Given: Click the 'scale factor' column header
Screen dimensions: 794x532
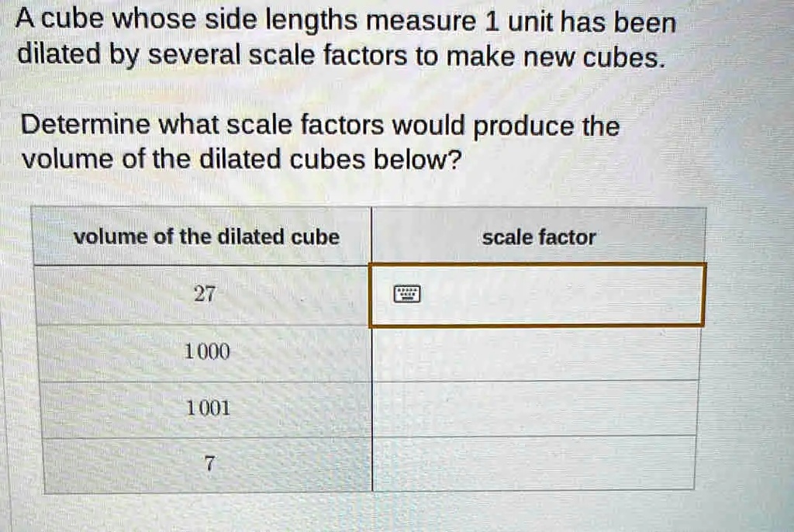Looking at the screenshot, I should pyautogui.click(x=538, y=237).
